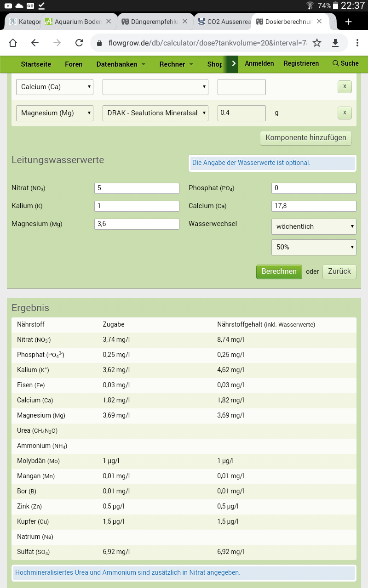Remove the Magnesium row with its X button
The image size is (368, 588).
point(345,113)
